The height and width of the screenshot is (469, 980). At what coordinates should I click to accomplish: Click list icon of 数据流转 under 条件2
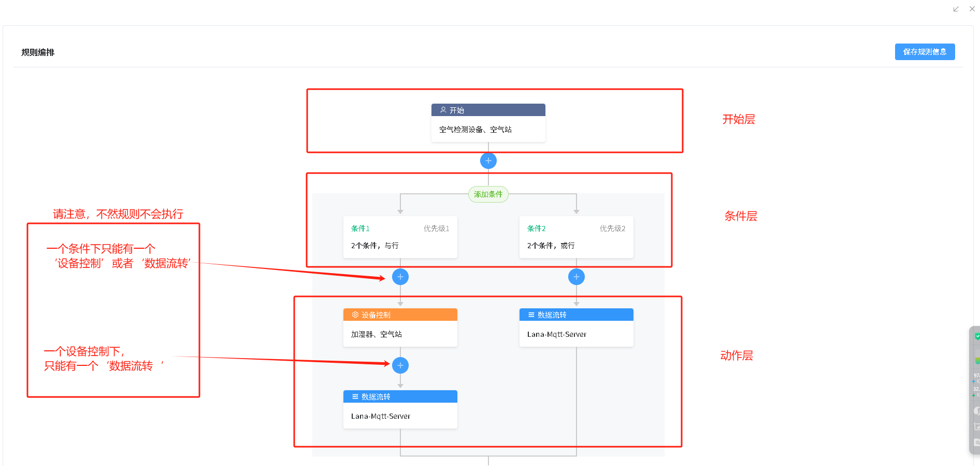tap(531, 315)
